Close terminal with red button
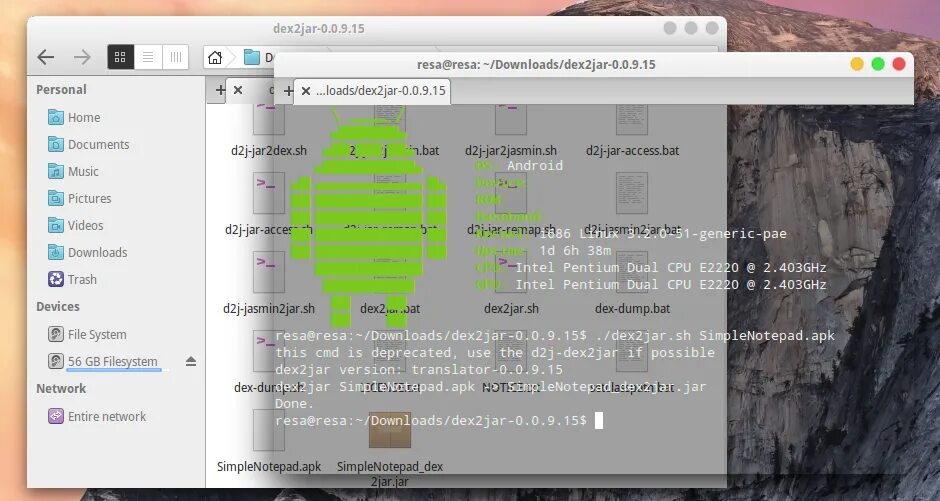This screenshot has width=940, height=501. point(899,64)
